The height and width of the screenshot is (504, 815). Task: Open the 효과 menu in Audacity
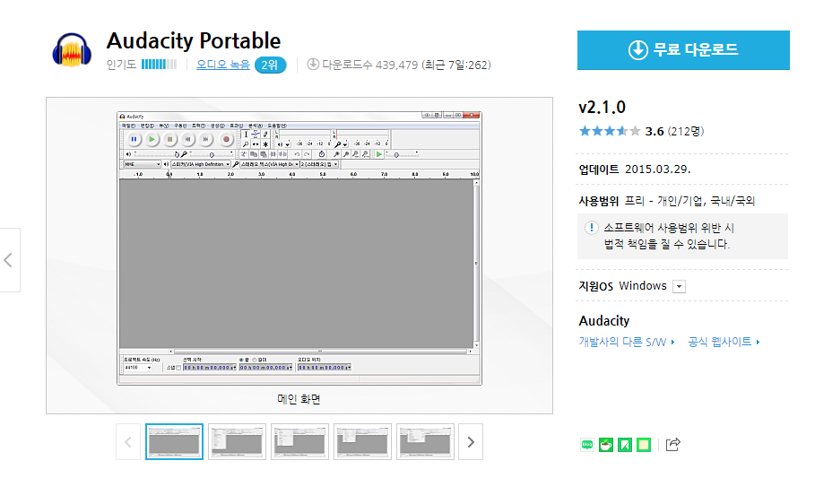(x=237, y=126)
